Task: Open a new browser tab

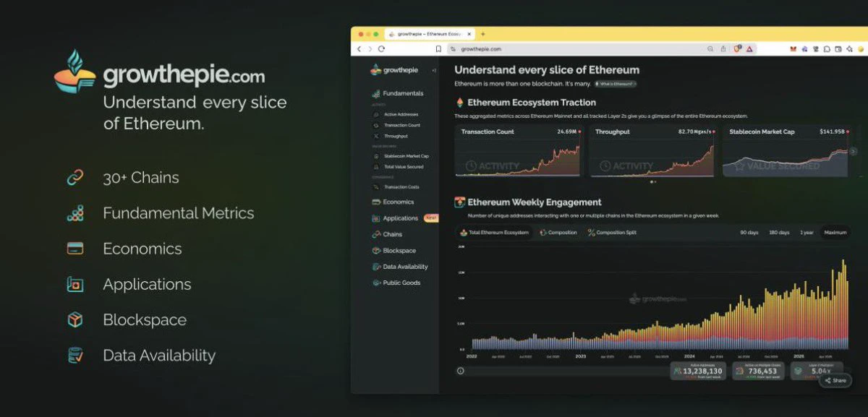Action: (483, 34)
